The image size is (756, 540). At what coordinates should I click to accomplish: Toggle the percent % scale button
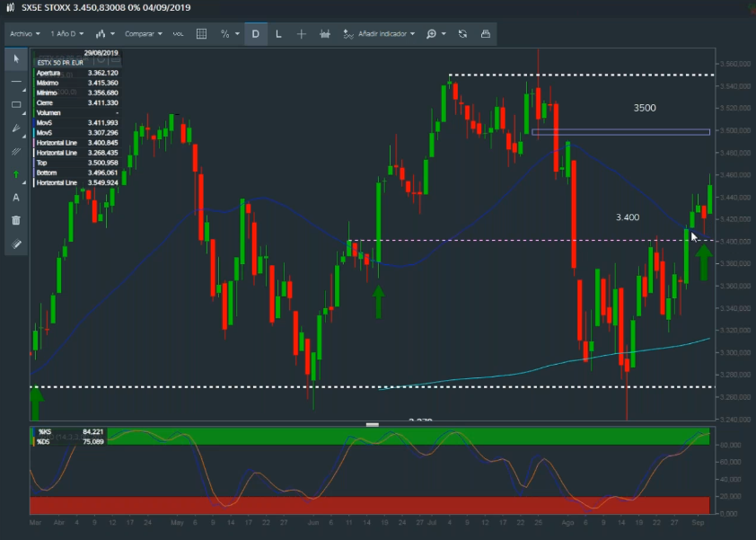pyautogui.click(x=224, y=34)
